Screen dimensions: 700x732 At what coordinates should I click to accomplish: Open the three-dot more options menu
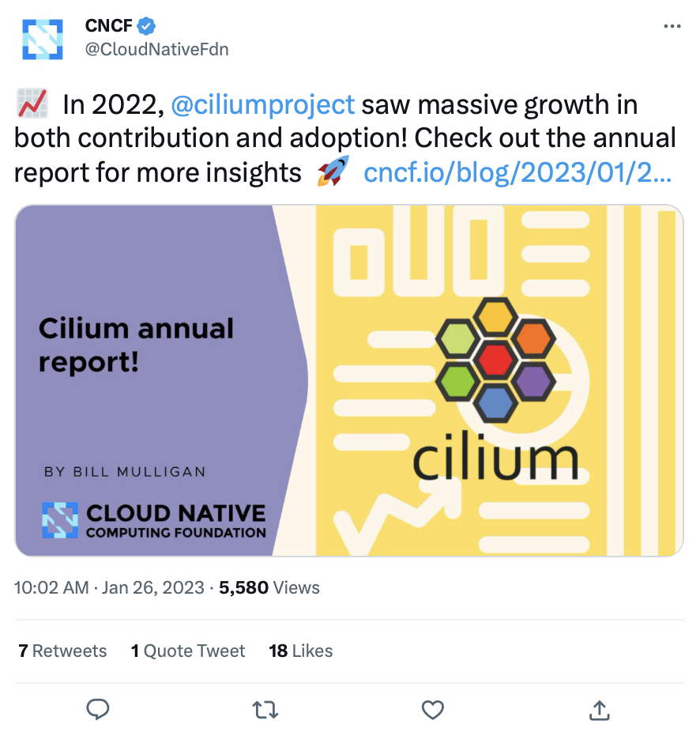(672, 26)
